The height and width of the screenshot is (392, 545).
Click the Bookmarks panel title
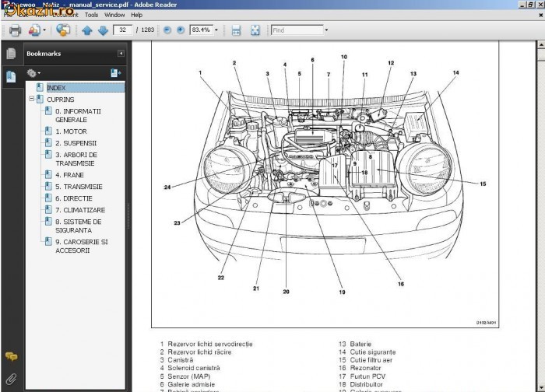[x=44, y=54]
